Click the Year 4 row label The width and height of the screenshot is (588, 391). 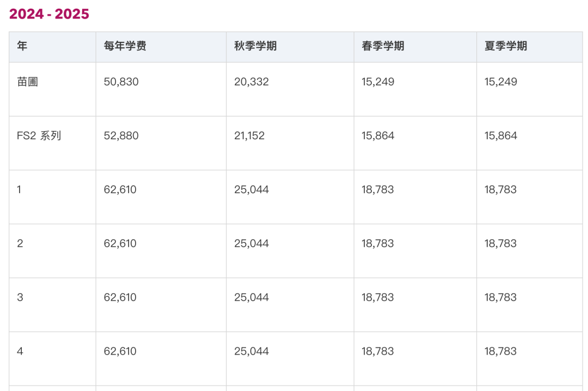(x=20, y=351)
